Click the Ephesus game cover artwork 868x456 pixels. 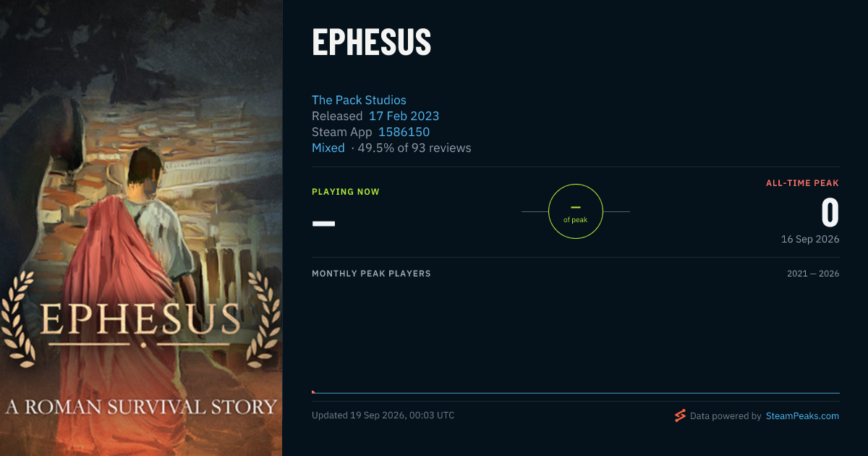(x=141, y=228)
